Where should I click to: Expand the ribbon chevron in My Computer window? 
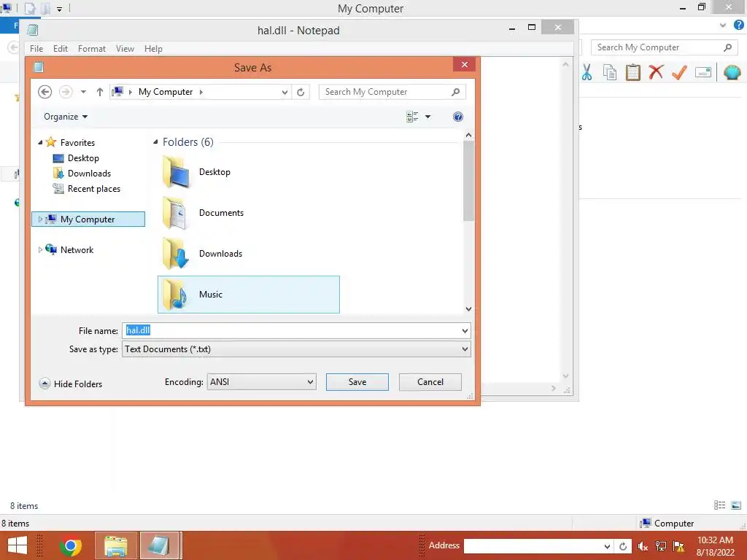click(723, 26)
